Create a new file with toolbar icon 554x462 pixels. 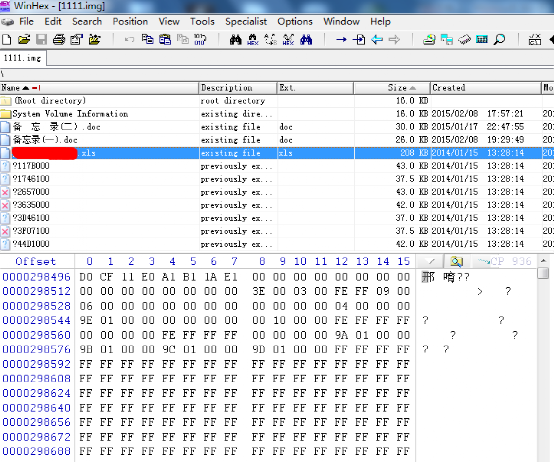coord(6,40)
